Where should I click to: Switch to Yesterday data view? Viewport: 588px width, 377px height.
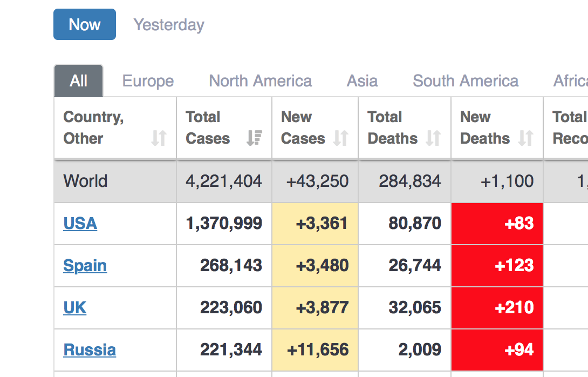169,25
